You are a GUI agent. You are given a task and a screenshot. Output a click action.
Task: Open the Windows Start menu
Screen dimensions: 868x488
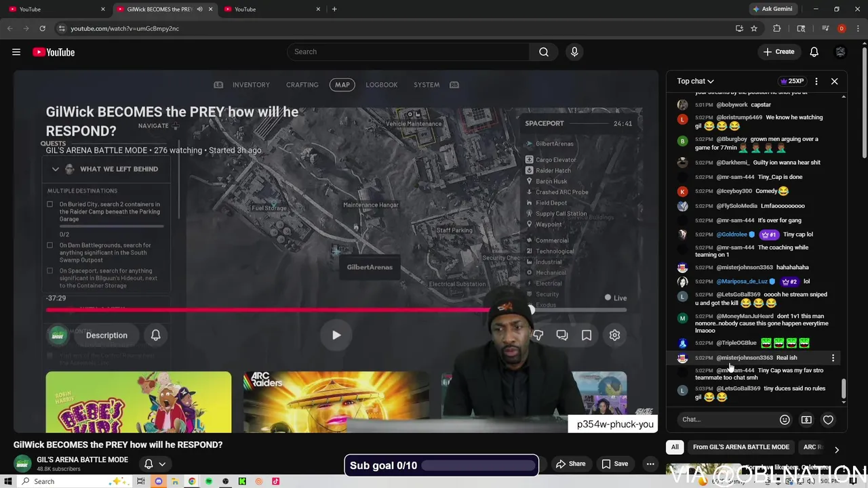(8, 482)
